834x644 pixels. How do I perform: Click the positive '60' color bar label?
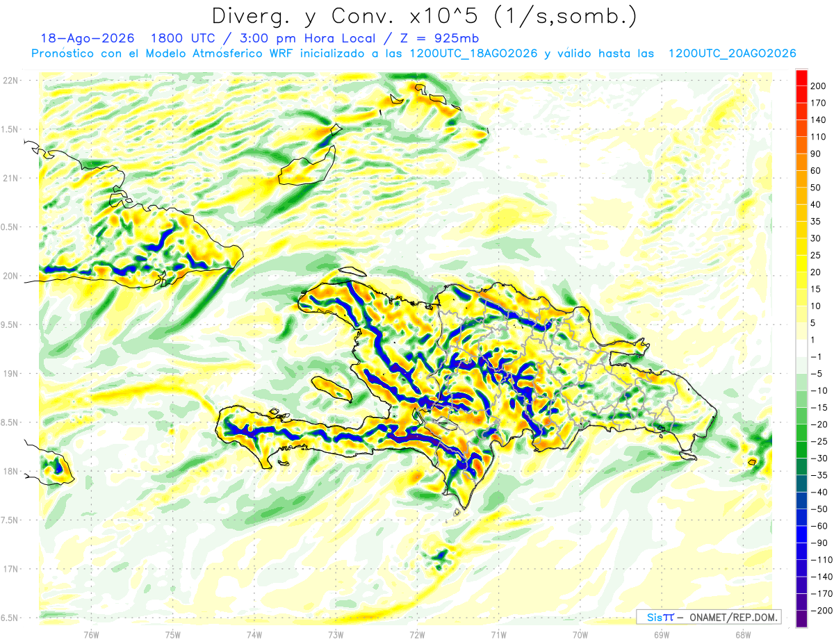coord(816,171)
